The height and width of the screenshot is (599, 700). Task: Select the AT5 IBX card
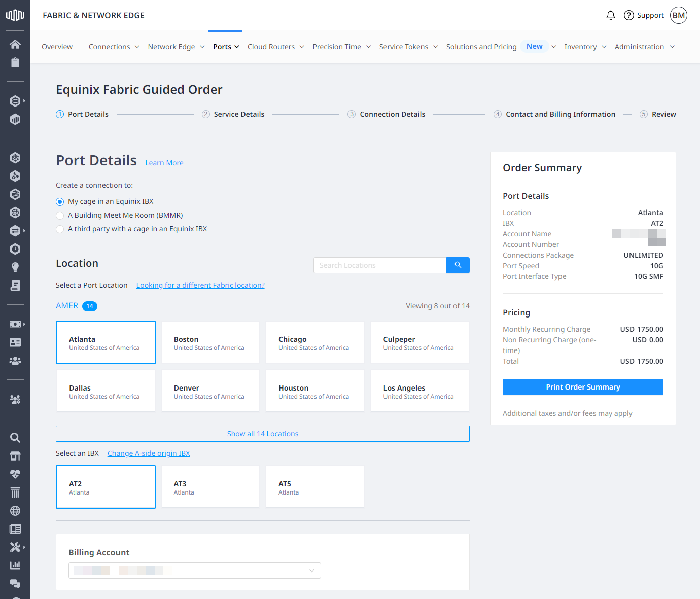[315, 487]
